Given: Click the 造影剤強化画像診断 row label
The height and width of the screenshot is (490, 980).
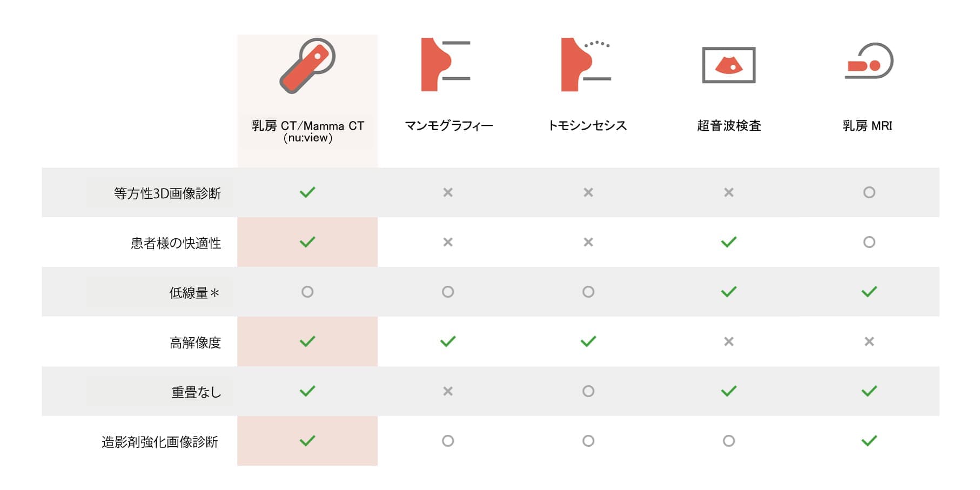Looking at the screenshot, I should click(160, 442).
